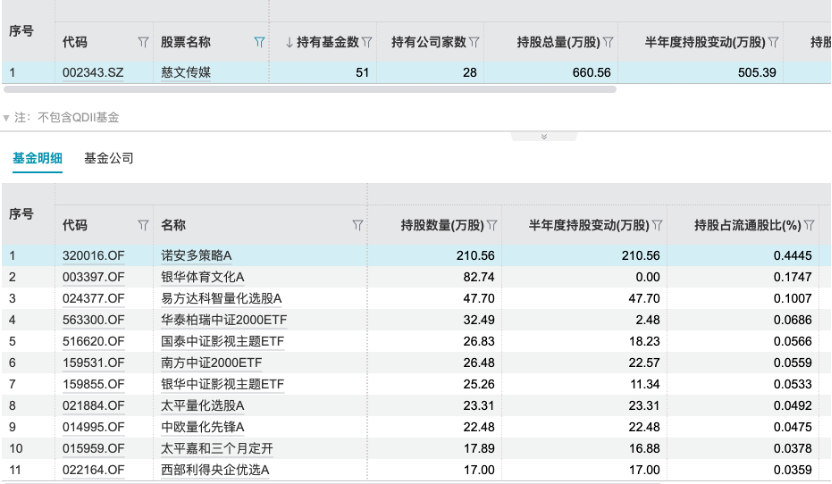Viewport: 832px width, 484px height.
Task: Switch to the 基金公司 tab
Action: click(x=109, y=158)
